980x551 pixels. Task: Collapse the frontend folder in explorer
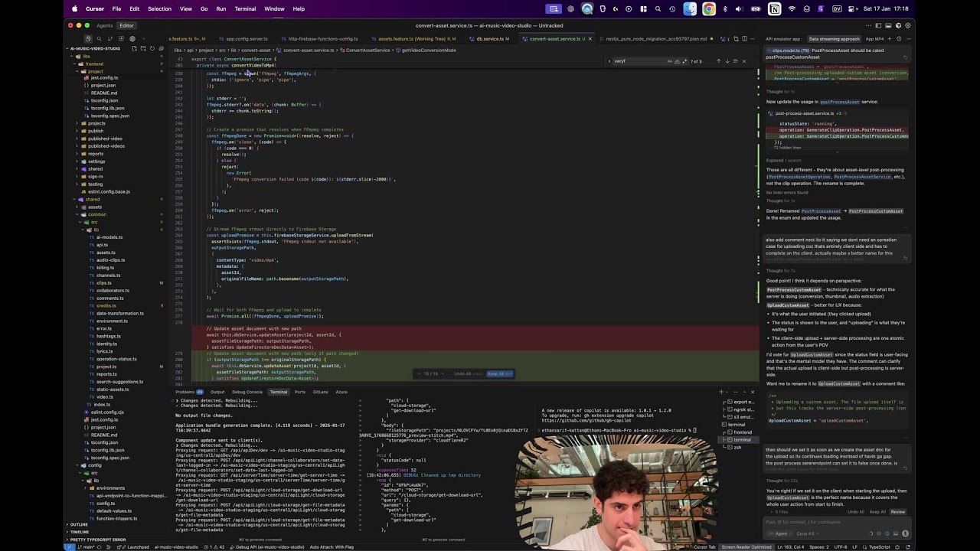point(94,64)
